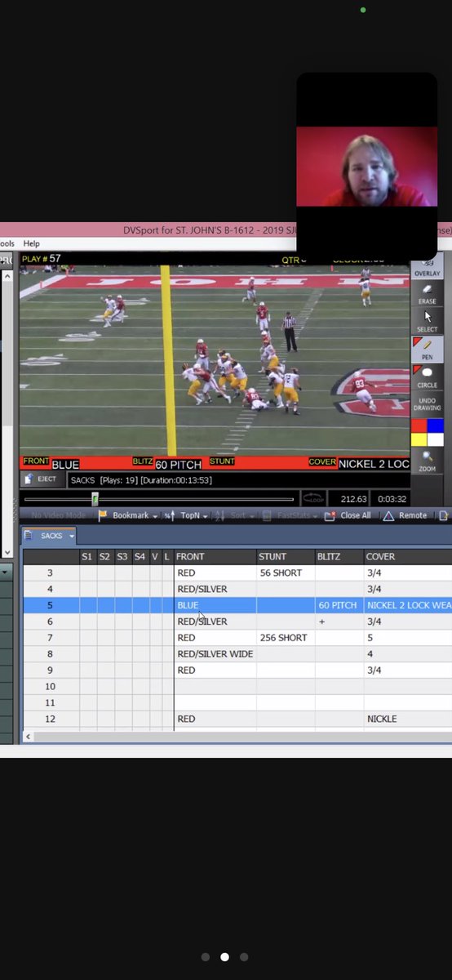
Task: Click the S1 column header
Action: coord(86,556)
